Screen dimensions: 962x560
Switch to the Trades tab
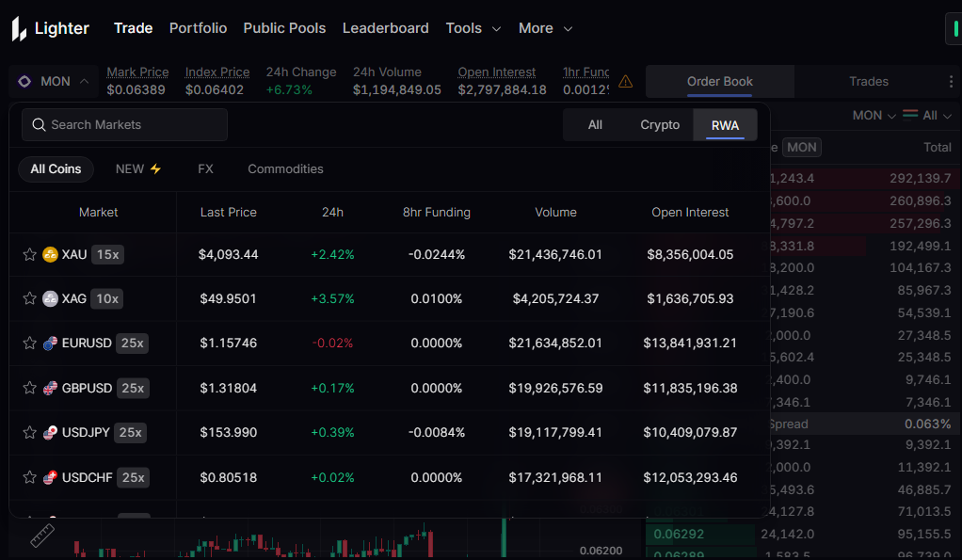pos(868,82)
